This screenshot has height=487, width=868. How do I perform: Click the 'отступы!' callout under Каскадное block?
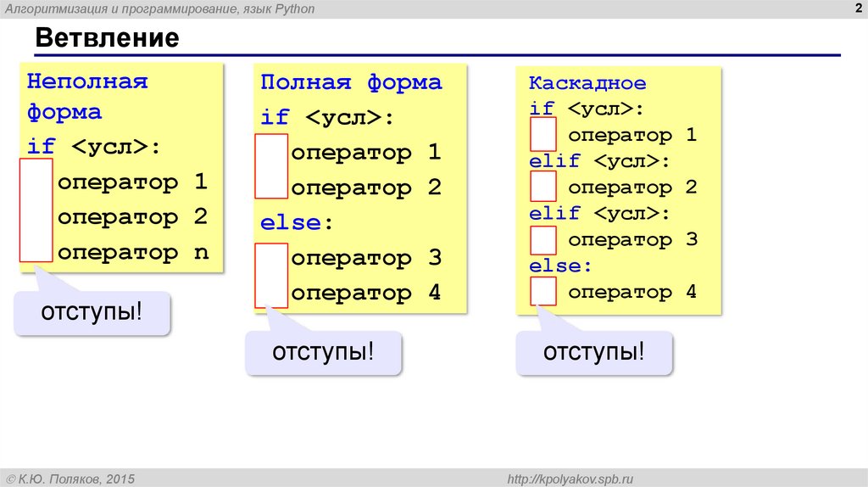point(593,351)
